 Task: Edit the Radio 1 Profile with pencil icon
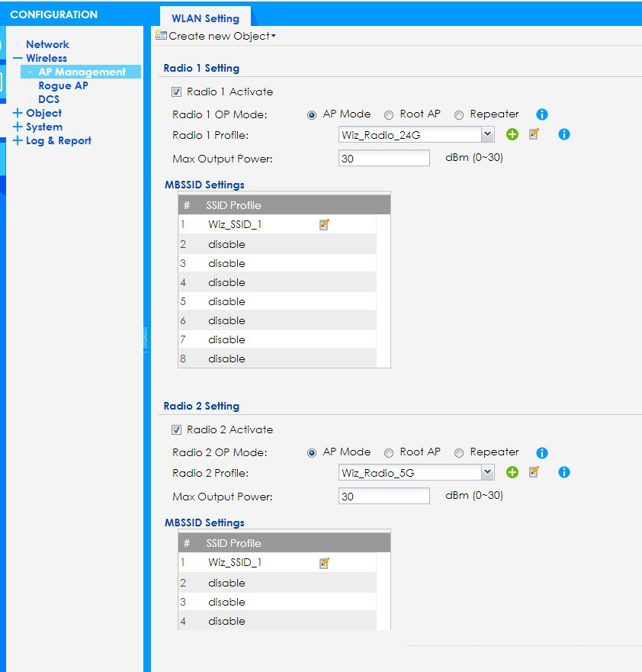tap(534, 134)
